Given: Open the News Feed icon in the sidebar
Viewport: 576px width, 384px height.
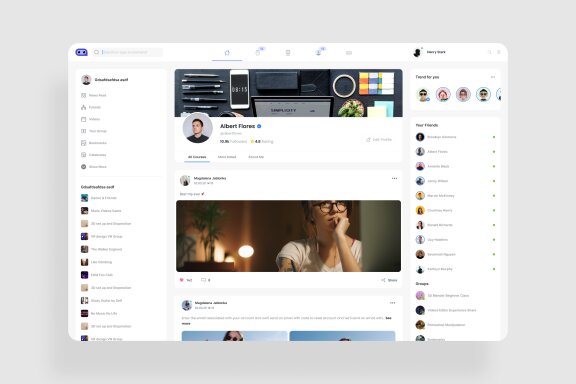Looking at the screenshot, I should tap(83, 95).
